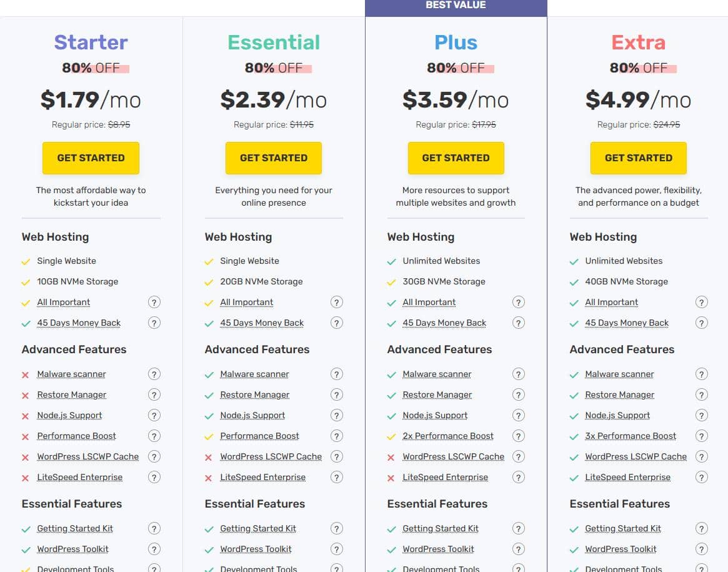Click question mark beside Essential Getting Started Kit
This screenshot has width=728, height=572.
pyautogui.click(x=337, y=529)
